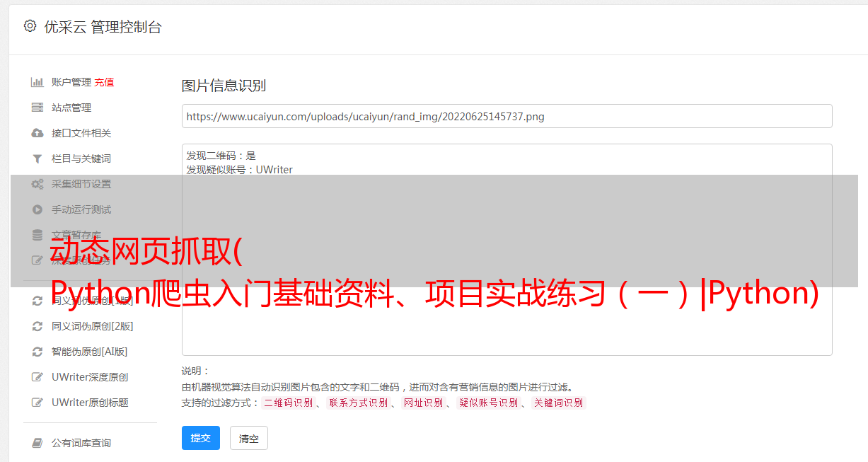Click the 优采云 管理控制台 title
The height and width of the screenshot is (462, 868).
pyautogui.click(x=103, y=27)
